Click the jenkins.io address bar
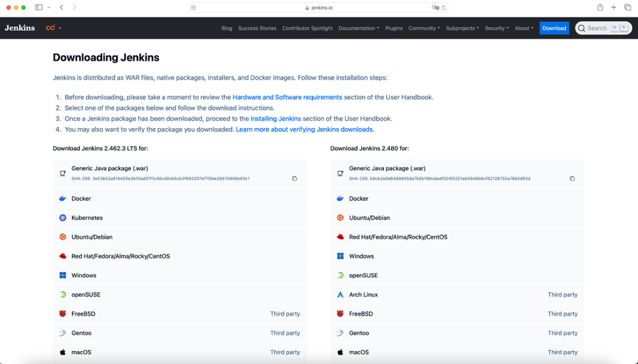The image size is (638, 364). point(318,7)
